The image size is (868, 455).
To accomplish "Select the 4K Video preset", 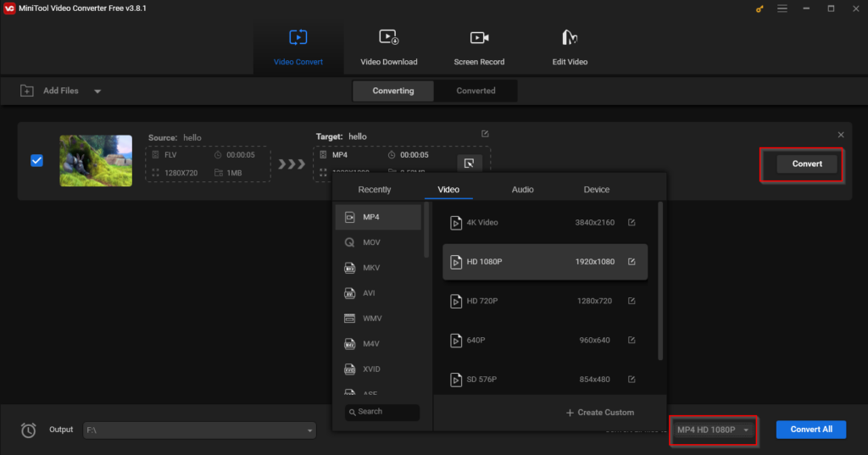I will pyautogui.click(x=545, y=223).
